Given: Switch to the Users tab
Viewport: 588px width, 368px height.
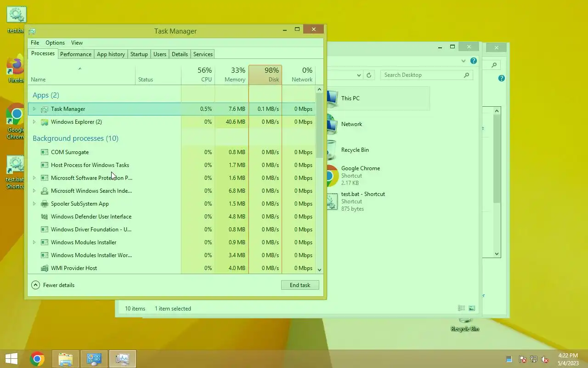Looking at the screenshot, I should [160, 54].
